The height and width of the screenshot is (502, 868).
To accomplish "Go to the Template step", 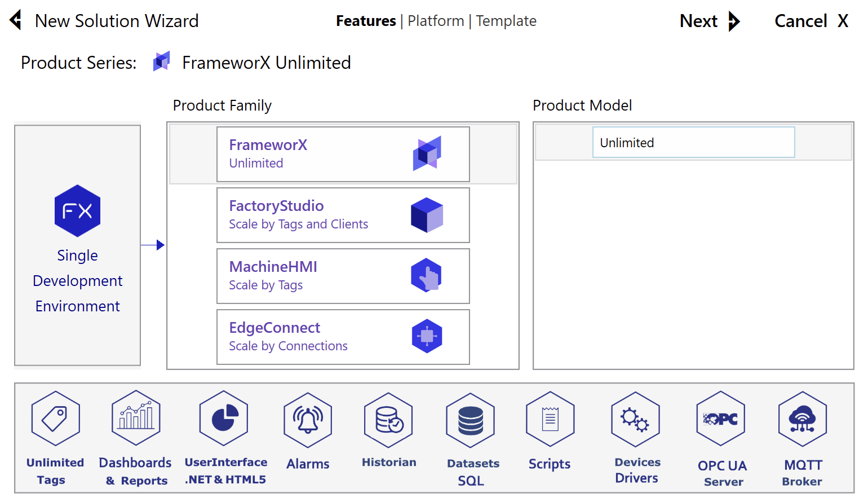I will pyautogui.click(x=506, y=21).
